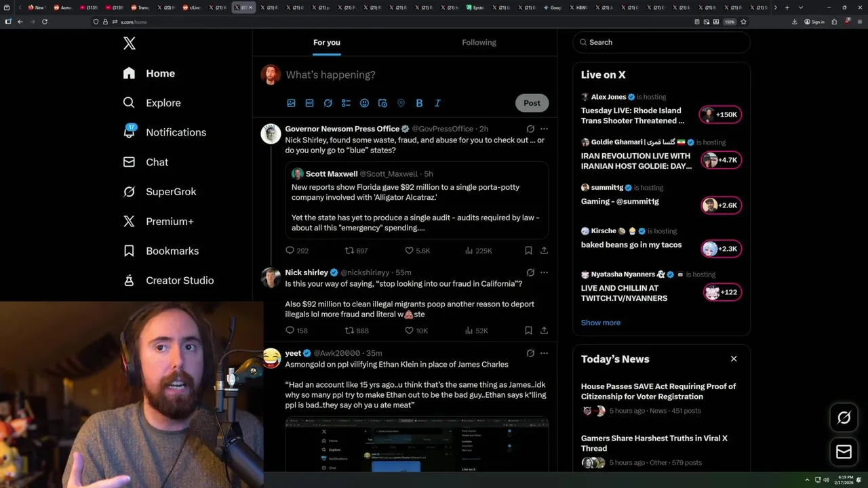Viewport: 868px width, 488px height.
Task: Open the quoted Scott Maxwell post
Action: click(x=416, y=201)
